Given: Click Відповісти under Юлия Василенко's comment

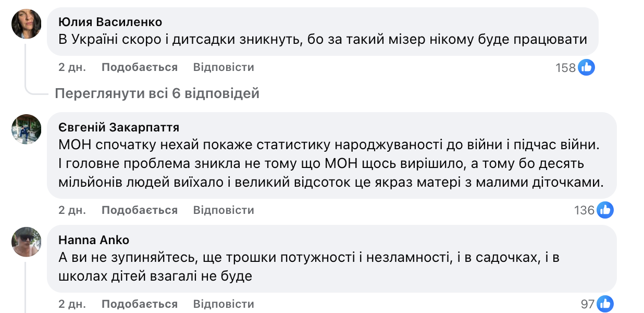Looking at the screenshot, I should point(223,67).
